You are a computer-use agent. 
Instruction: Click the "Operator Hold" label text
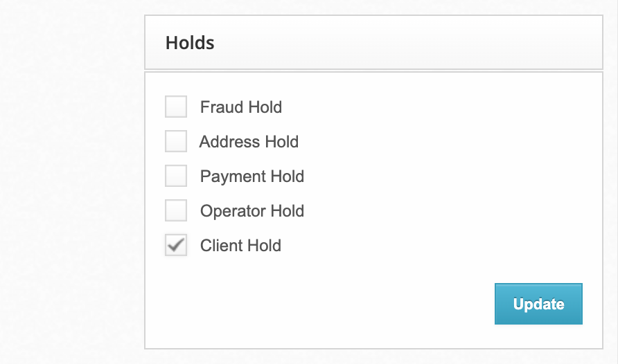pyautogui.click(x=252, y=211)
